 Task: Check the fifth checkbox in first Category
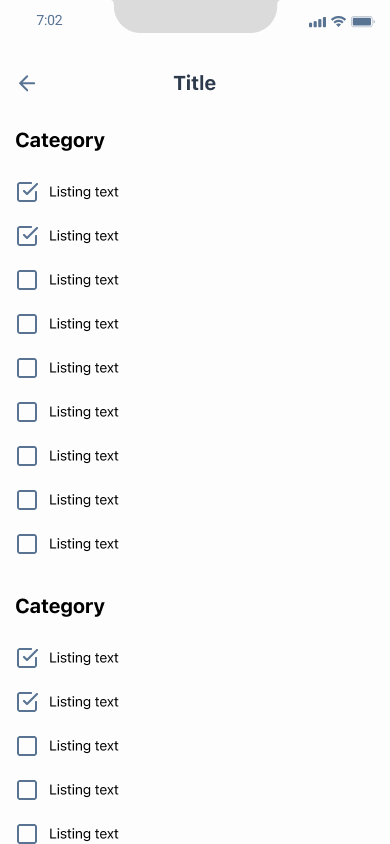pos(27,368)
